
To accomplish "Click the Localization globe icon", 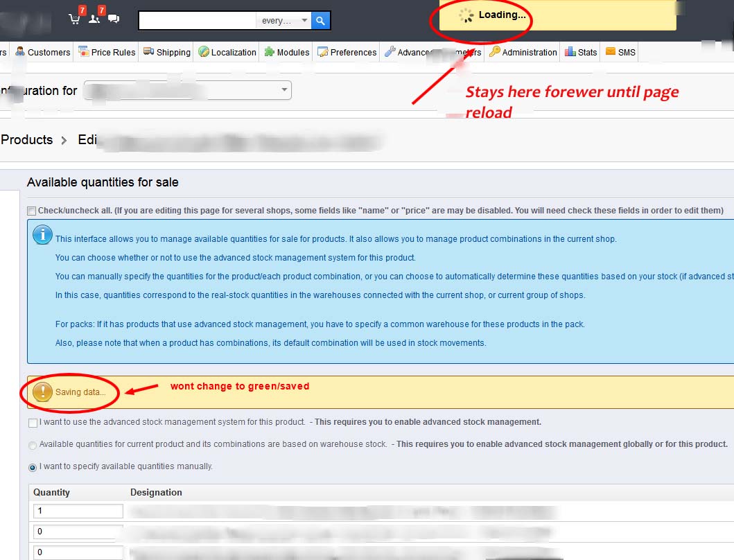I will tap(204, 51).
